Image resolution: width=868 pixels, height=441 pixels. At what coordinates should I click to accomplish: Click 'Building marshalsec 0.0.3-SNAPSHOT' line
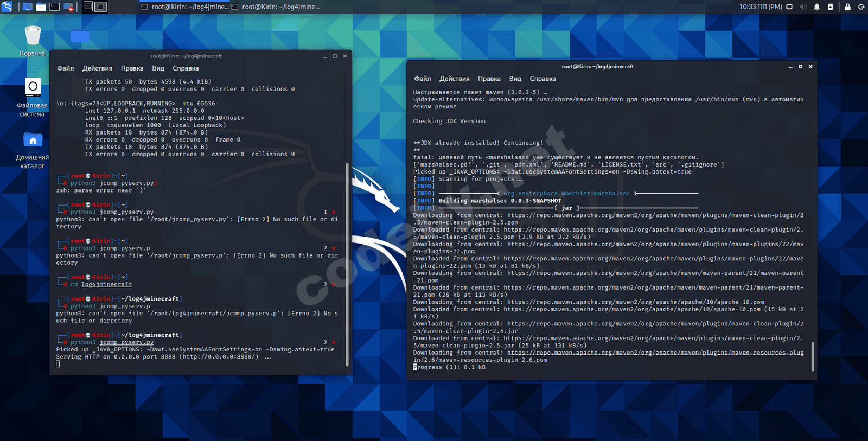[x=500, y=201]
